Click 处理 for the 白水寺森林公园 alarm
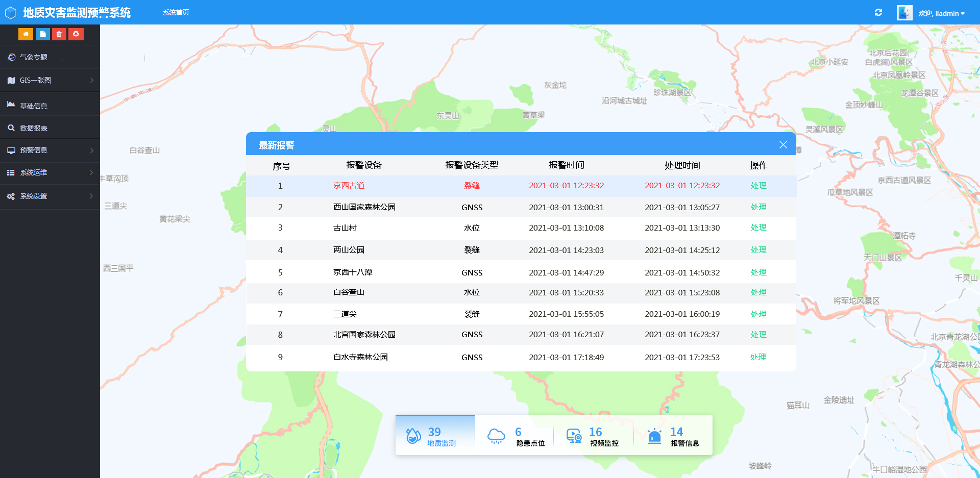980x478 pixels. point(758,357)
